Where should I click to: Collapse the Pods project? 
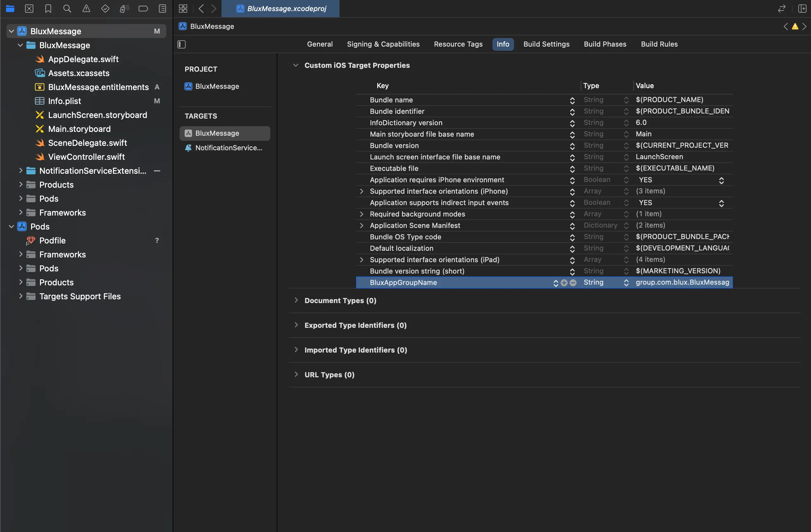11,227
